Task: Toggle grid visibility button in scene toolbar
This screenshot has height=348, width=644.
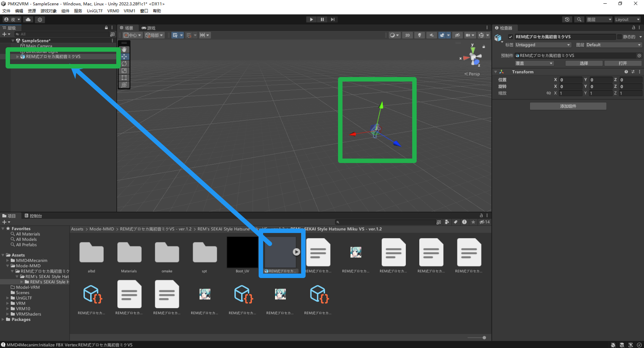Action: pyautogui.click(x=175, y=35)
